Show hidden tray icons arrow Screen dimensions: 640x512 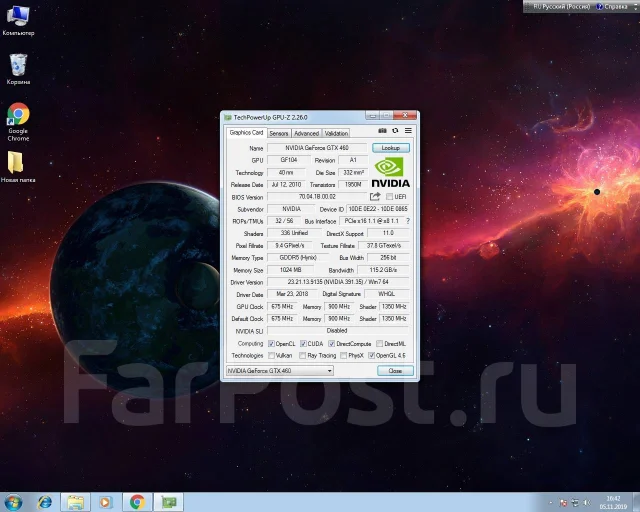click(x=551, y=503)
